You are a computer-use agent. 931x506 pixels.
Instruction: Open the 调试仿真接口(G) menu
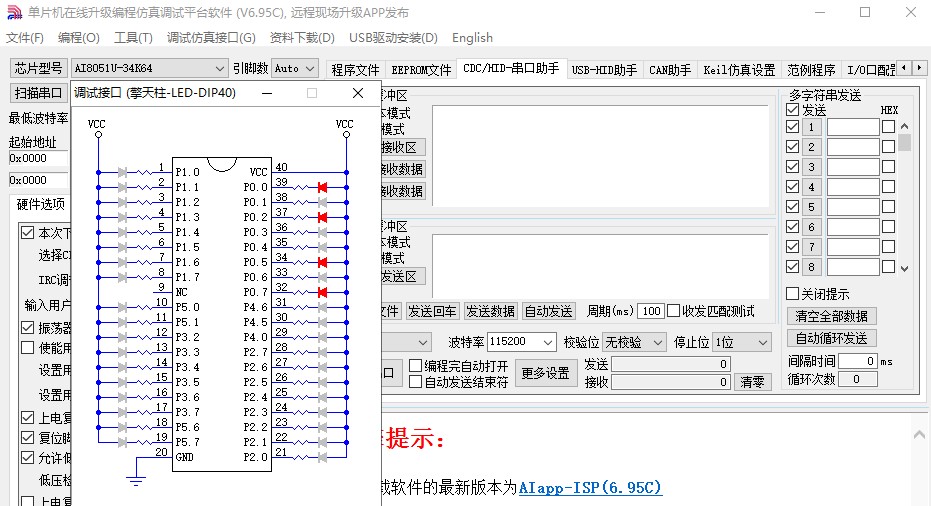click(x=211, y=38)
